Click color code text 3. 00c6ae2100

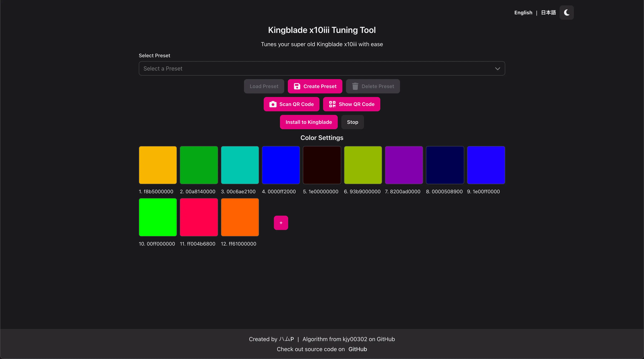coord(238,192)
